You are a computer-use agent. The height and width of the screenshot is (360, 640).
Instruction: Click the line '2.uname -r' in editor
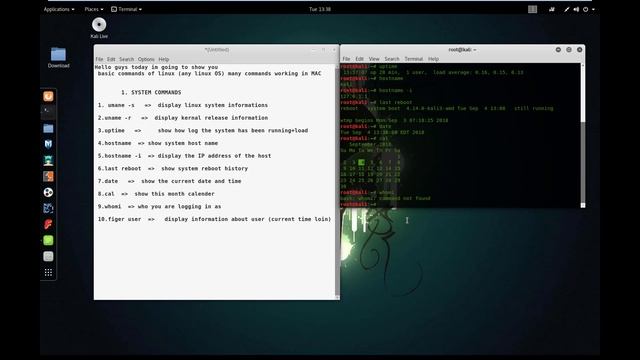pyautogui.click(x=183, y=118)
